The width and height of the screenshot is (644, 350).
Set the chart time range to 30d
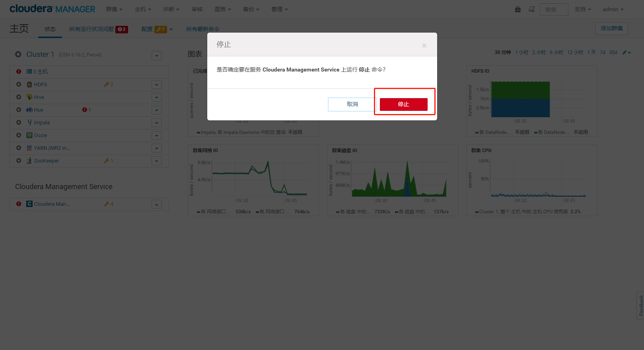point(613,52)
